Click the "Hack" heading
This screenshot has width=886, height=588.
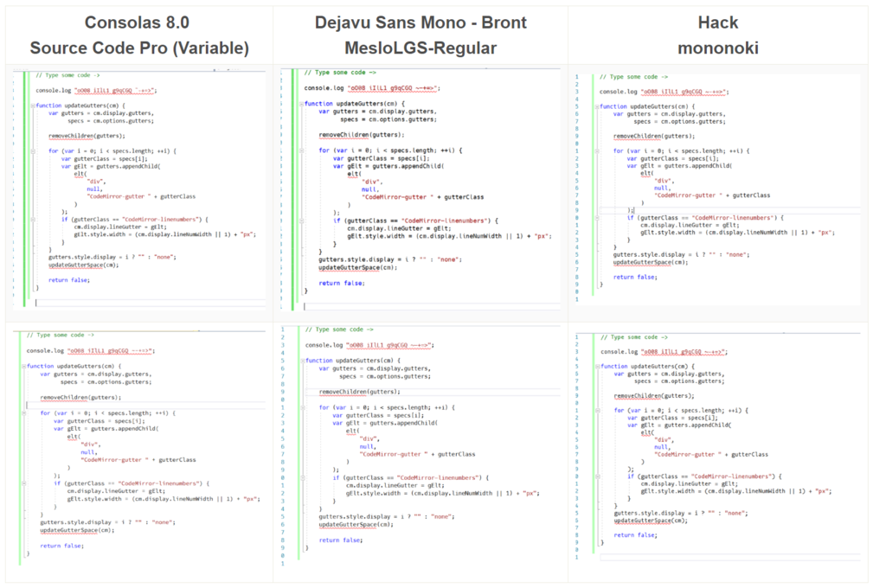pyautogui.click(x=717, y=22)
